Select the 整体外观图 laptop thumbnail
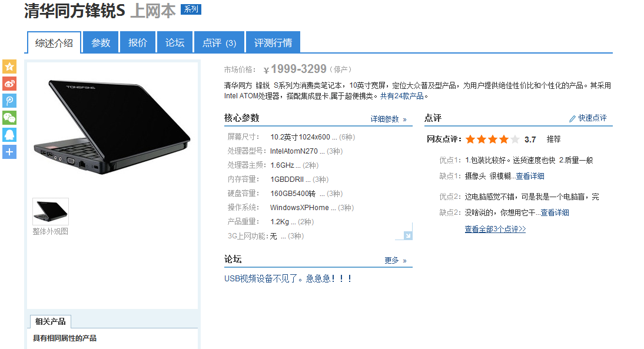The height and width of the screenshot is (349, 644). click(x=51, y=211)
